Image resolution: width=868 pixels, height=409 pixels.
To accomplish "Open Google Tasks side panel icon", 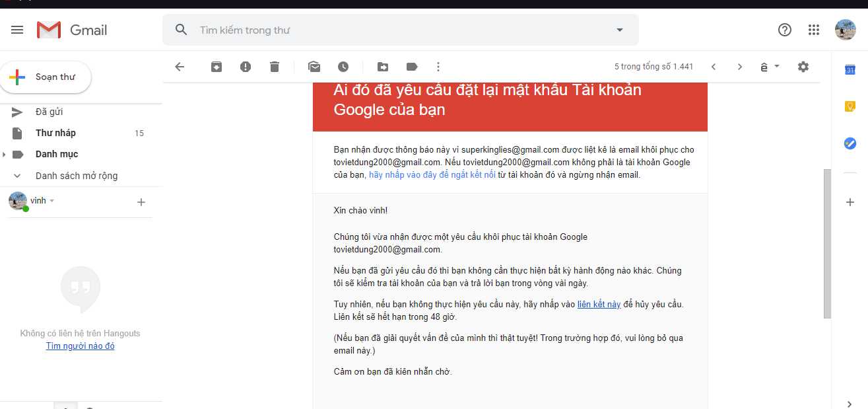I will pyautogui.click(x=850, y=143).
